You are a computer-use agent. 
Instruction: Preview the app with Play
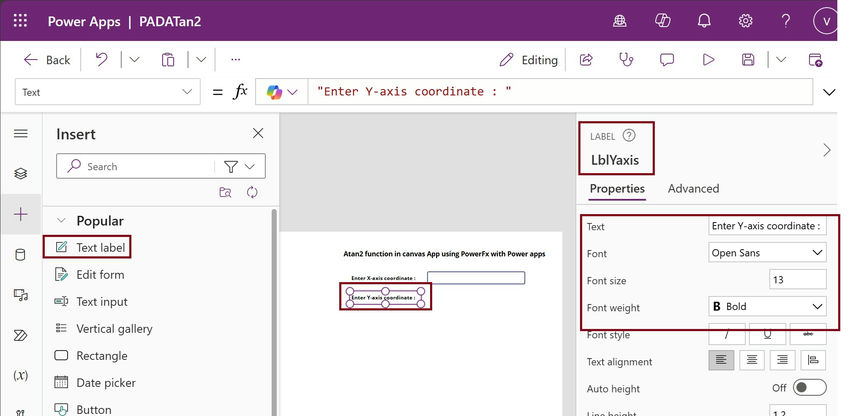pyautogui.click(x=708, y=60)
